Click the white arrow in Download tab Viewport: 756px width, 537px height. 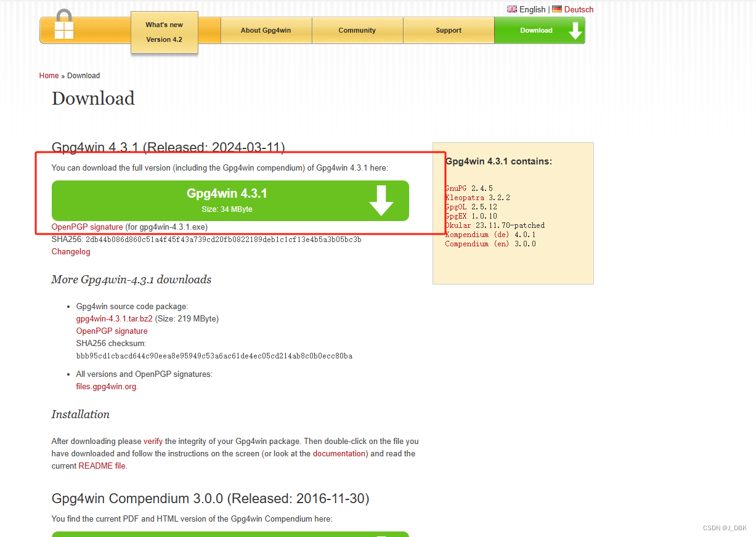[x=575, y=30]
